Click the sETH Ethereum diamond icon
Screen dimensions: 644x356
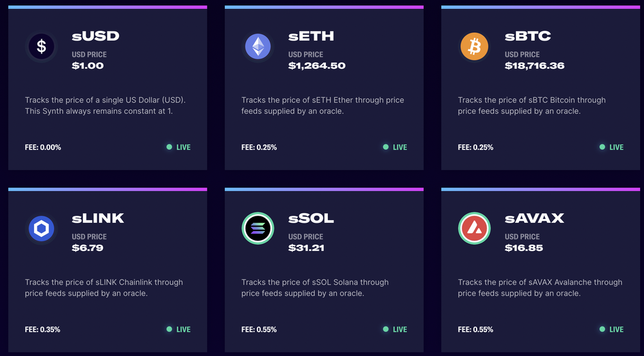click(x=258, y=46)
